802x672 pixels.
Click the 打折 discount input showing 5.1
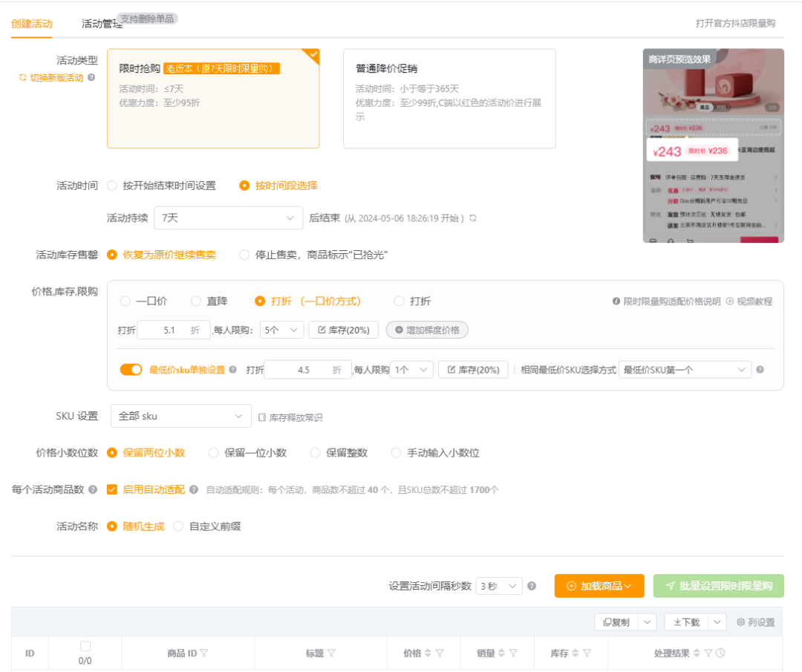(174, 330)
